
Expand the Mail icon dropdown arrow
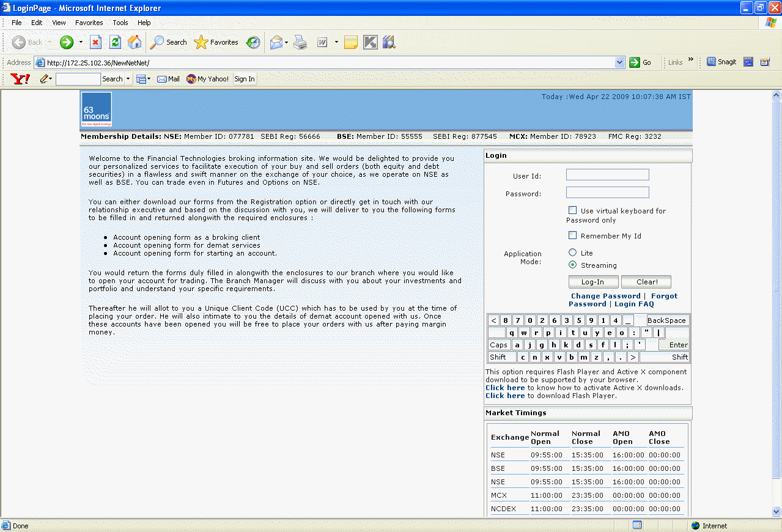click(284, 42)
